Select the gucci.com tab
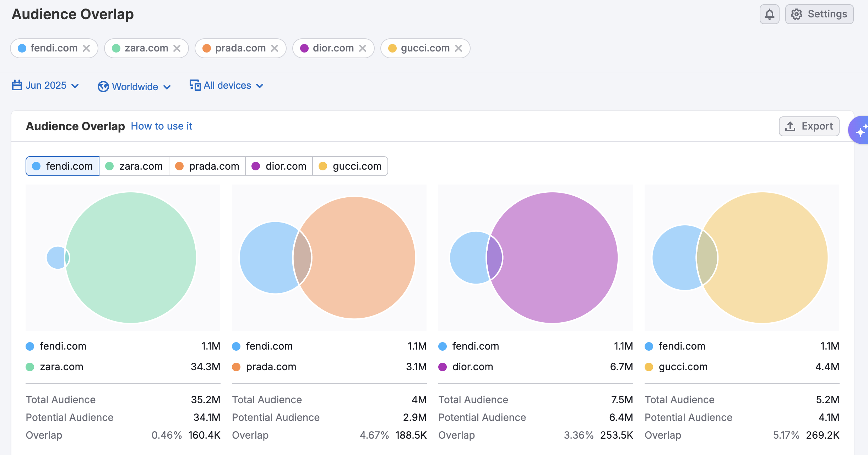 (350, 166)
